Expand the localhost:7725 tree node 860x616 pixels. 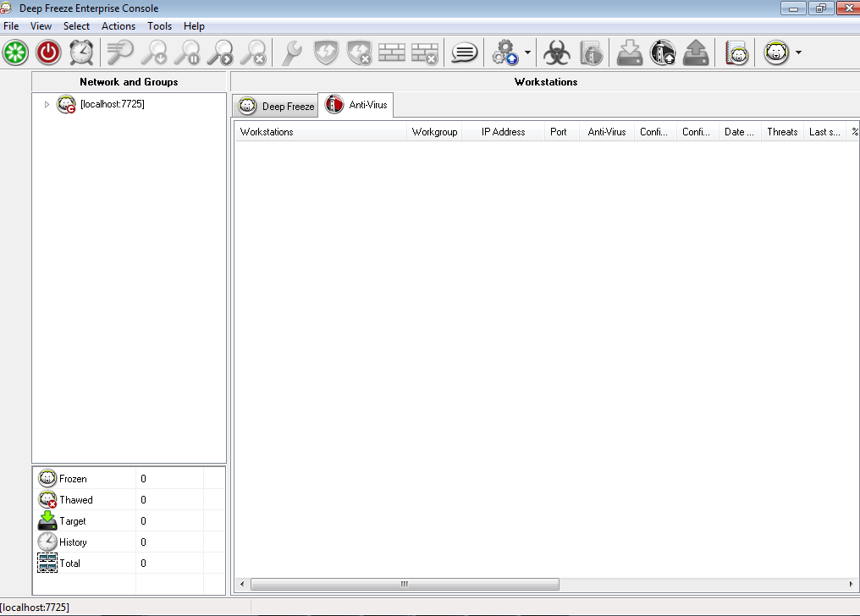click(x=47, y=105)
